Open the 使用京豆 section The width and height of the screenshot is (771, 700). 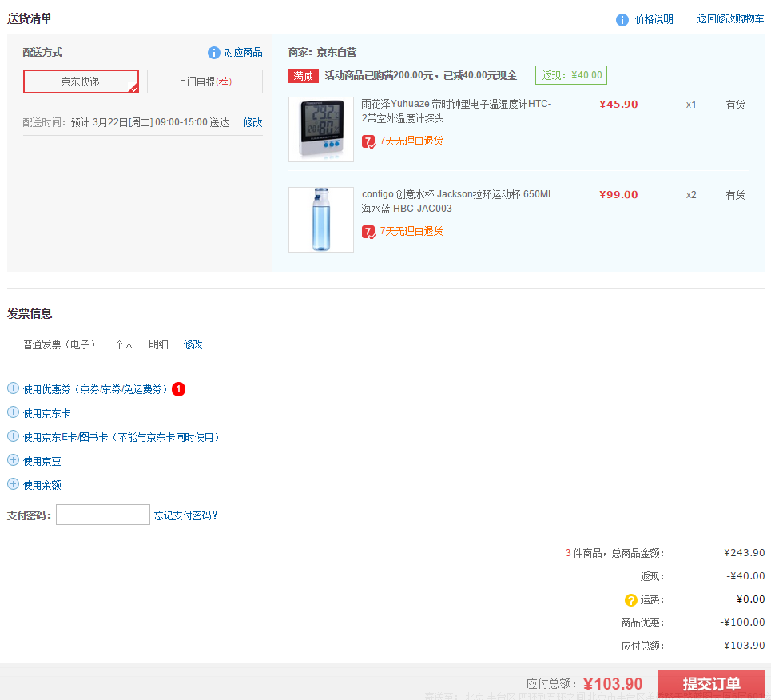coord(42,461)
